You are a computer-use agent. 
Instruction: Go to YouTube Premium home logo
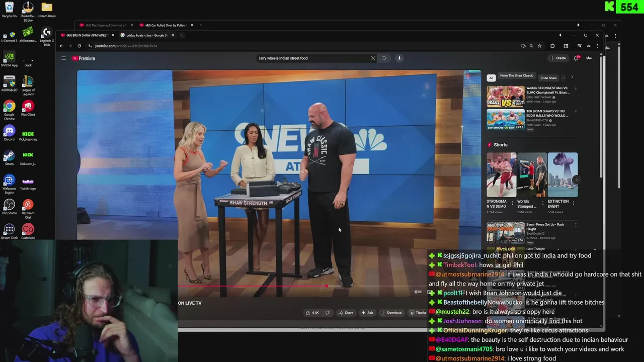coord(84,58)
